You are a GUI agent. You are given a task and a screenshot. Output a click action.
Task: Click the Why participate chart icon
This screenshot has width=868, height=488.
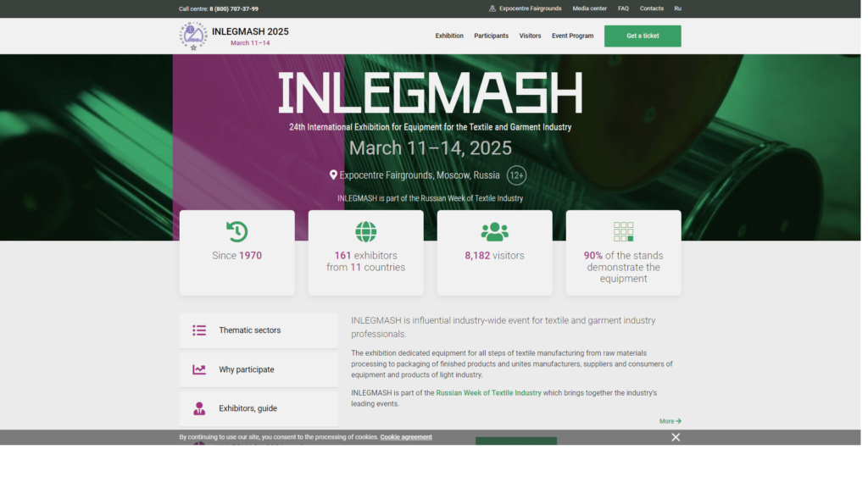[199, 369]
